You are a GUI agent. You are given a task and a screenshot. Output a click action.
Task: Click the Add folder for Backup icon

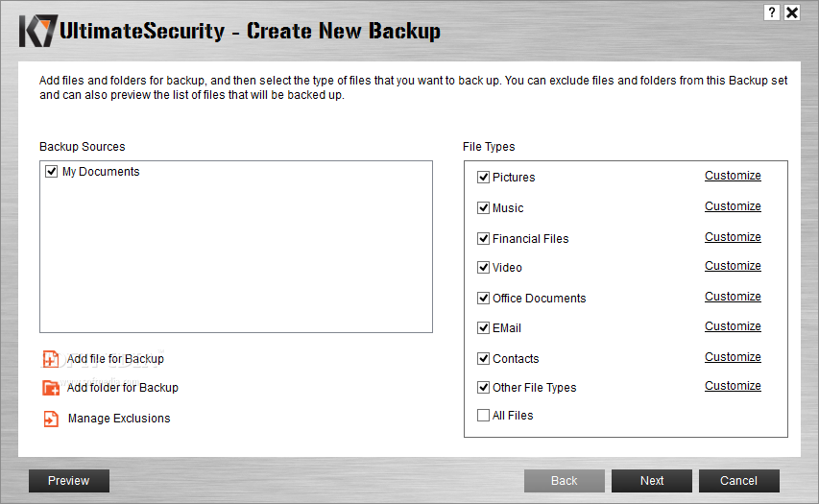tap(51, 388)
